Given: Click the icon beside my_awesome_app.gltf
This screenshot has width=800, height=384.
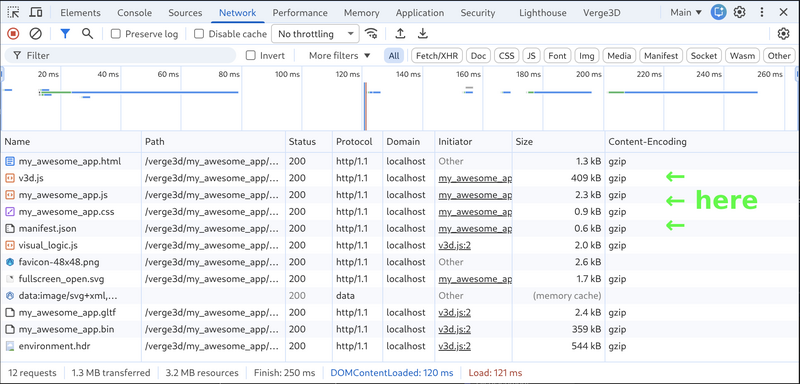Looking at the screenshot, I should point(10,313).
